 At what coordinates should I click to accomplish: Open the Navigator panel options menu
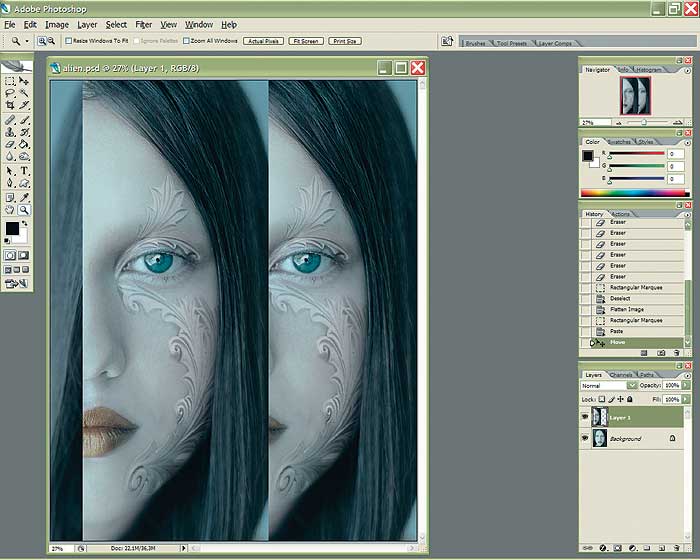(x=687, y=71)
